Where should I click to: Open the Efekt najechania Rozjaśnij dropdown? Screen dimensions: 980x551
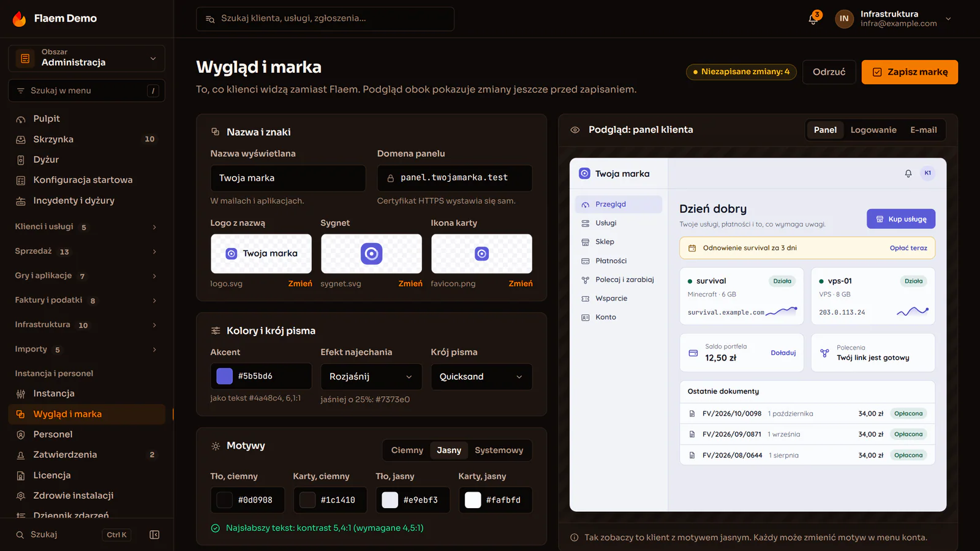pyautogui.click(x=371, y=377)
